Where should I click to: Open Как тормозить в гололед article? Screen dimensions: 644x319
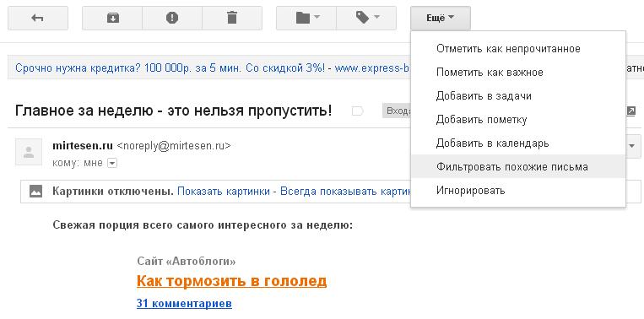231,281
